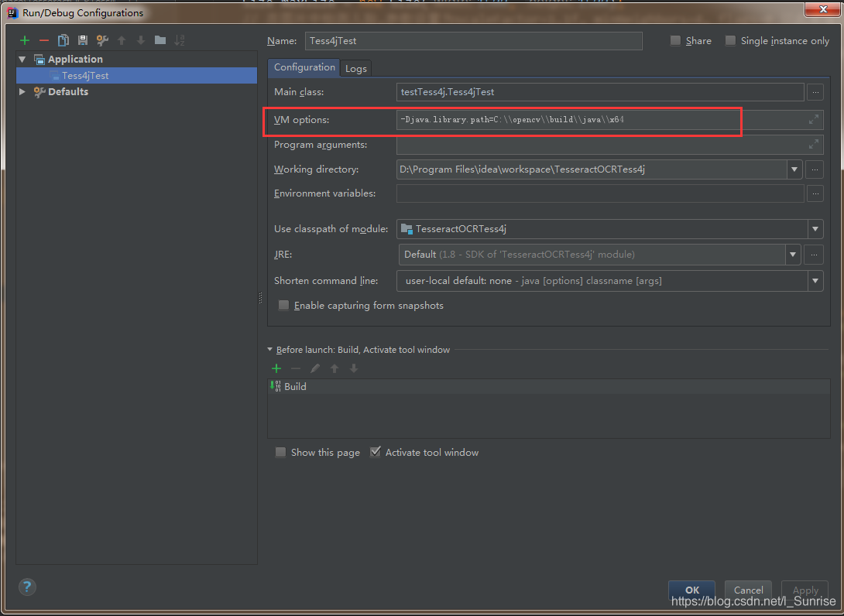Image resolution: width=844 pixels, height=616 pixels.
Task: Add new configuration with plus icon
Action: pos(25,40)
